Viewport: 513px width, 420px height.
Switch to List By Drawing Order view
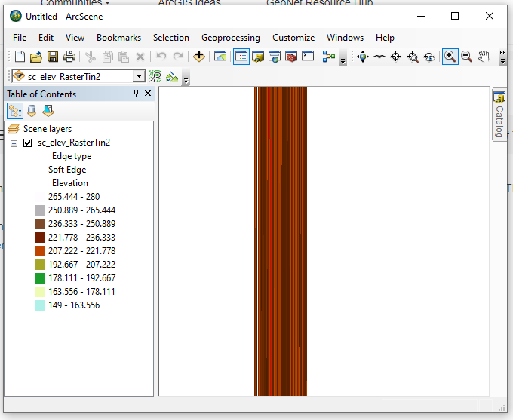(15, 111)
